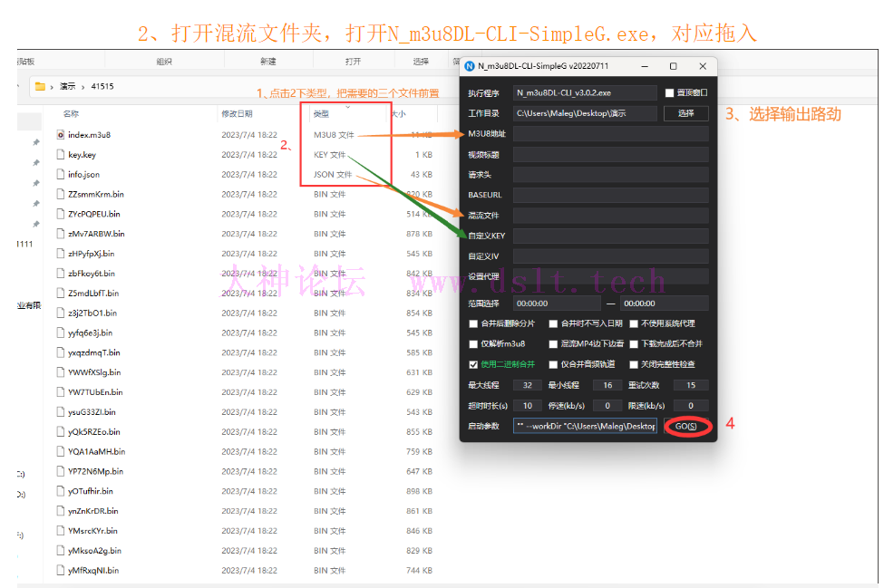The image size is (884, 588).
Task: Select the index.m3u8 file name
Action: coord(89,135)
